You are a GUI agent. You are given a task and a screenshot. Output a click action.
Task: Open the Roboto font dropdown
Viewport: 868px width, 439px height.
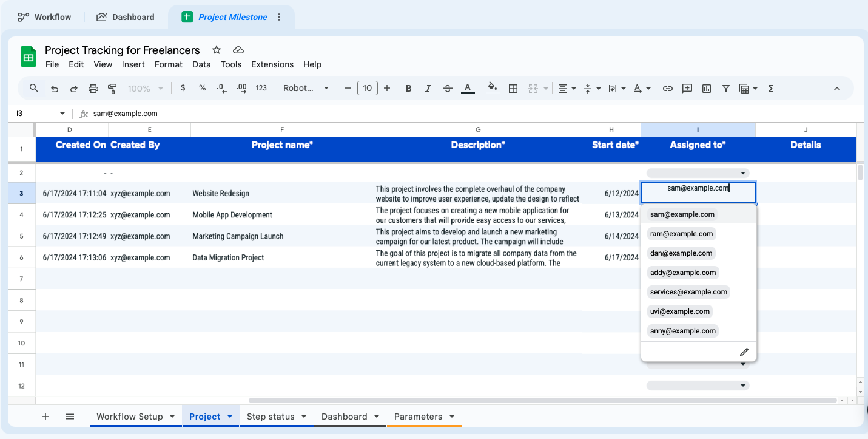[x=306, y=89]
